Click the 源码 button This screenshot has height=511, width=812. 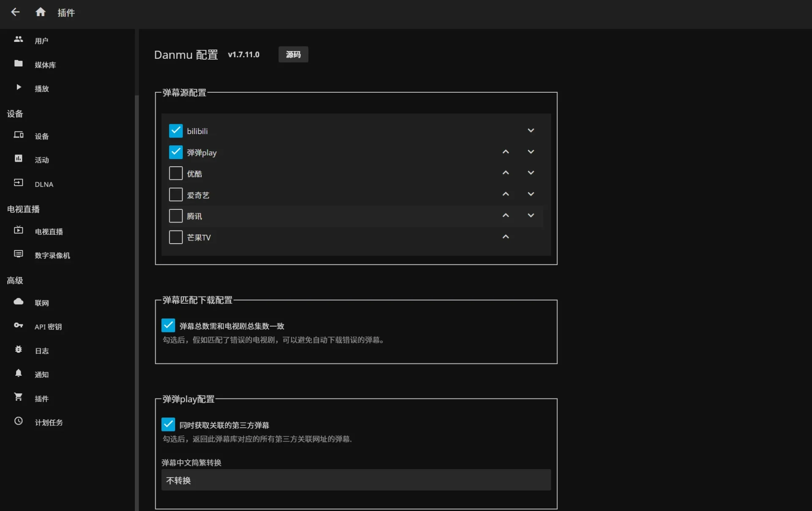pyautogui.click(x=293, y=55)
